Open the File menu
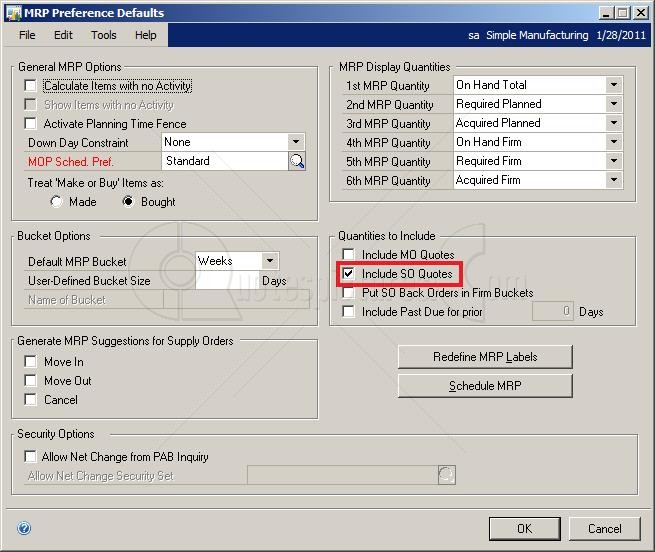The height and width of the screenshot is (552, 655). 27,35
